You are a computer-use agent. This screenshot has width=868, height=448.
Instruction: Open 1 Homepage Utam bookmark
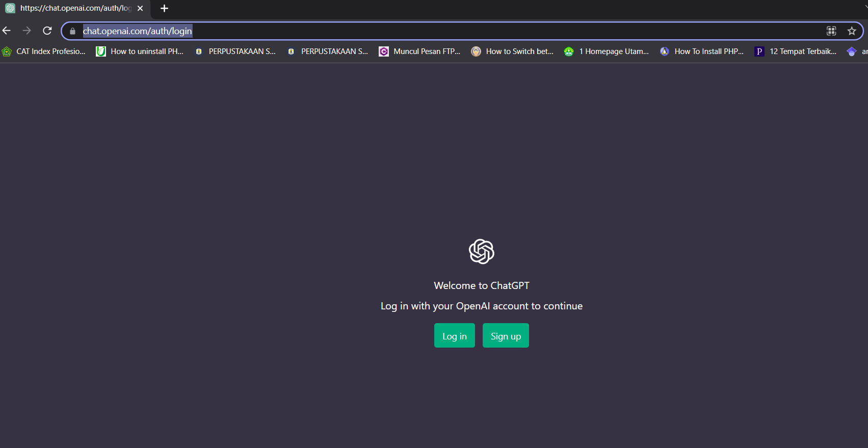click(607, 51)
